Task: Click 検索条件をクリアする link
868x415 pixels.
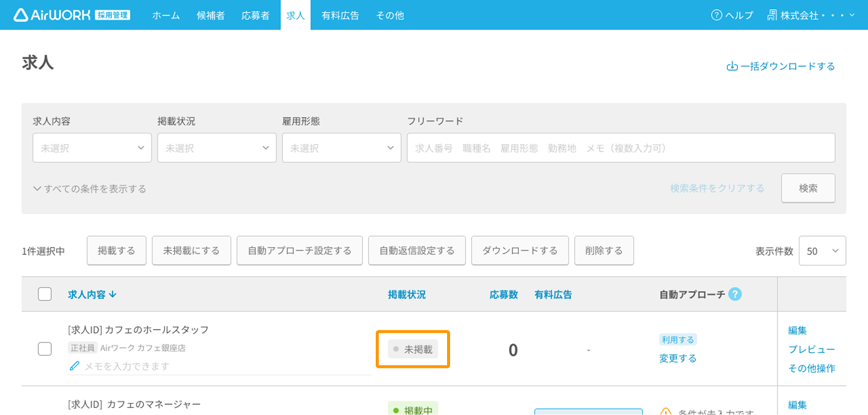Action: pos(717,188)
